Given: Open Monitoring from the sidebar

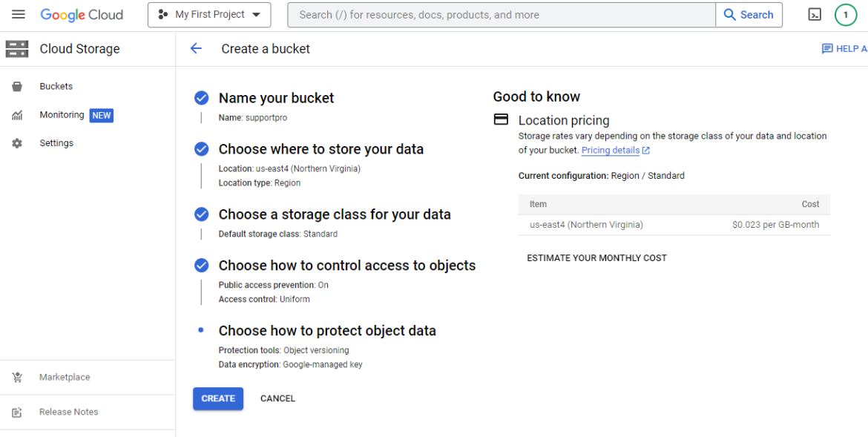Looking at the screenshot, I should pos(62,114).
